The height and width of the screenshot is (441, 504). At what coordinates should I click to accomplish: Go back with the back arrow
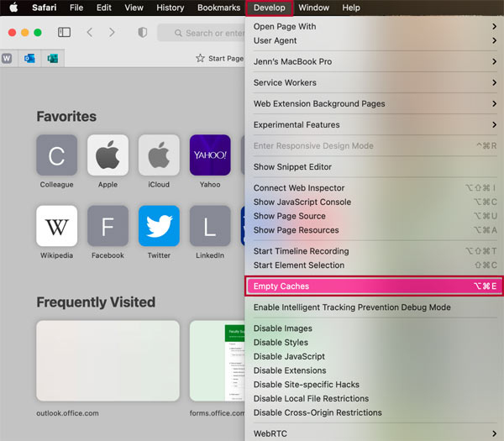(90, 32)
